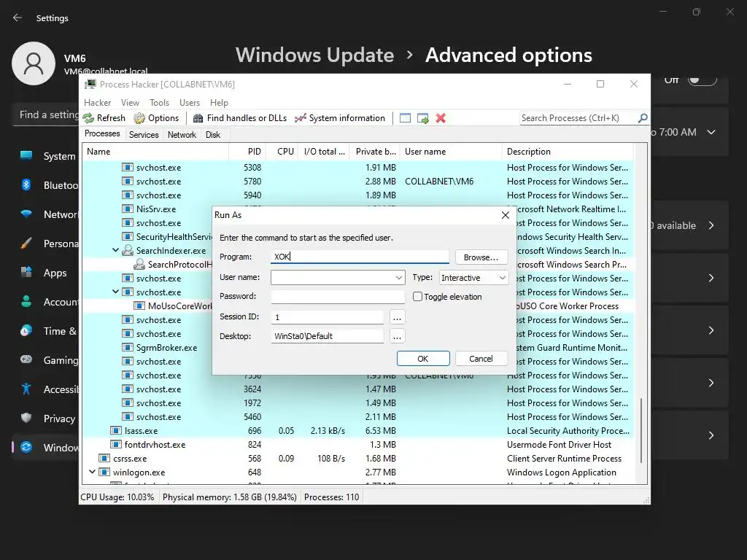Click the find window toolbar icon

405,118
